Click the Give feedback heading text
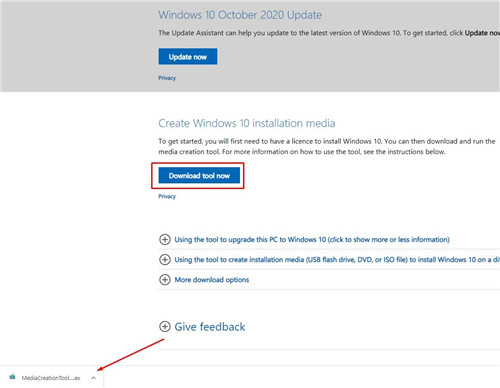500x388 pixels. (210, 327)
